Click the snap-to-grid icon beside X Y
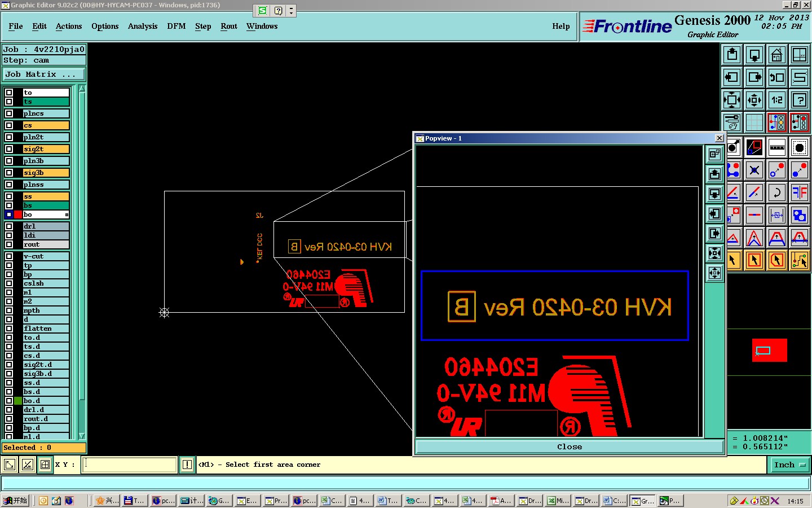Image resolution: width=812 pixels, height=508 pixels. click(x=45, y=465)
